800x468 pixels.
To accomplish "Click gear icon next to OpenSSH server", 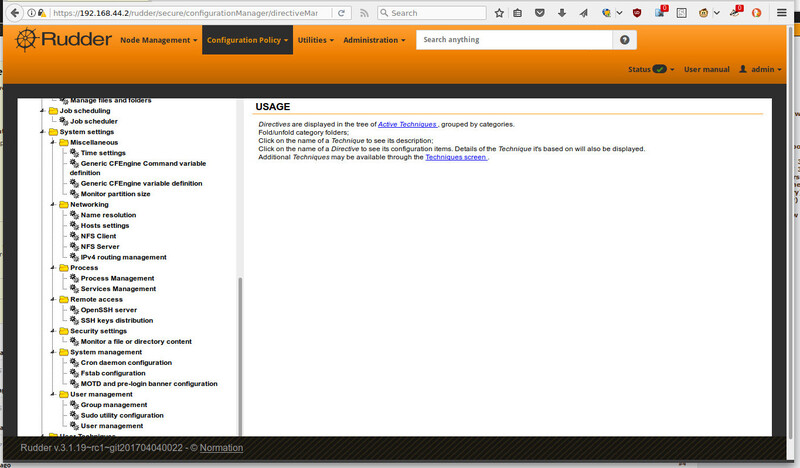I will [x=74, y=310].
